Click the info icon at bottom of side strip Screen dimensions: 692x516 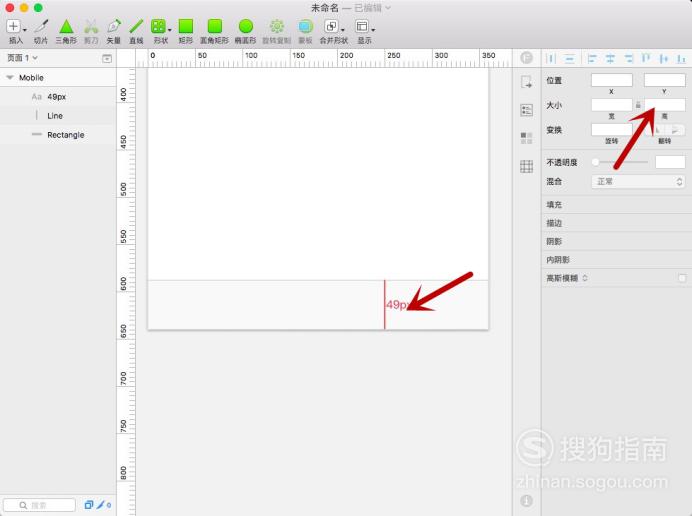coord(526,501)
